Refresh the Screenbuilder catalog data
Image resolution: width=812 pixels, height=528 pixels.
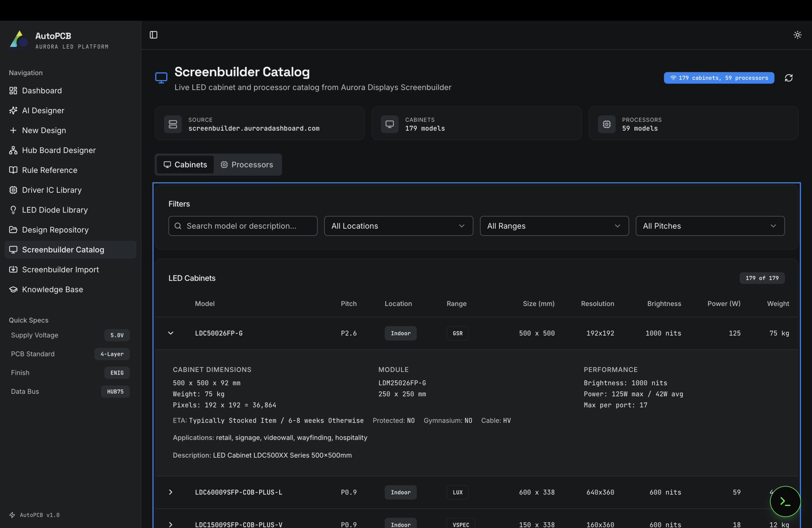pos(789,78)
